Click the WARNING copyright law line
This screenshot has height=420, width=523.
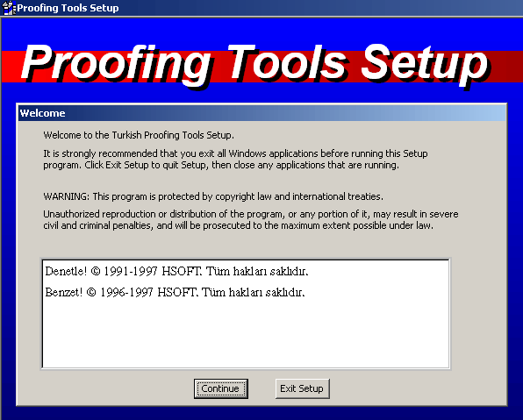point(213,196)
